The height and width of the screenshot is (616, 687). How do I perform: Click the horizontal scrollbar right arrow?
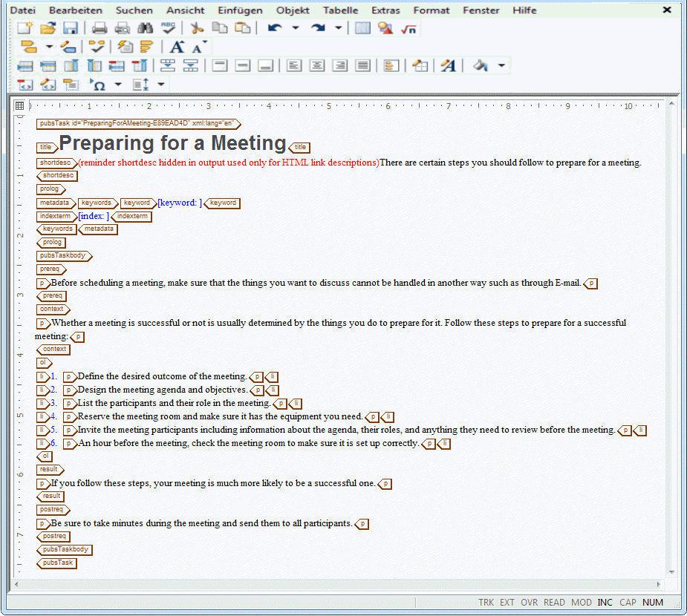pyautogui.click(x=658, y=585)
